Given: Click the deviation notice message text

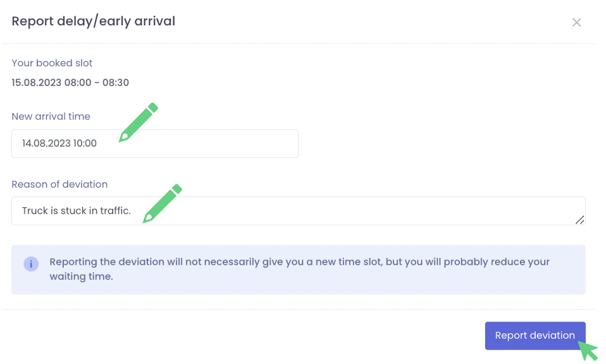Looking at the screenshot, I should tap(299, 262).
